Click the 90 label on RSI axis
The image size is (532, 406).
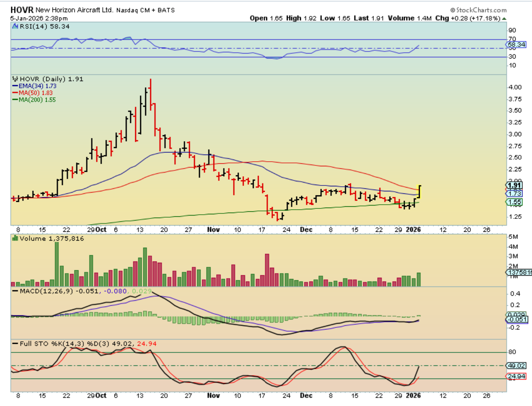click(x=512, y=30)
